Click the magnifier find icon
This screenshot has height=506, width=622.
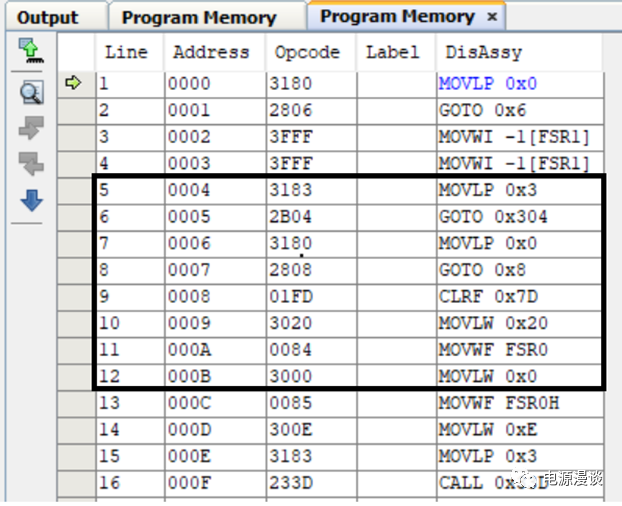coord(31,93)
